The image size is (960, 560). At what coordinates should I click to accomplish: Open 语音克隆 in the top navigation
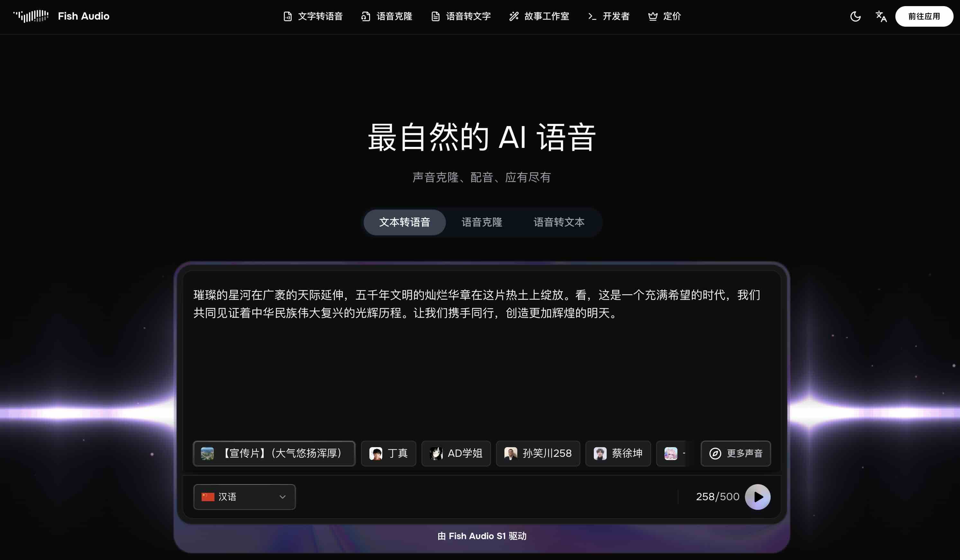(387, 16)
